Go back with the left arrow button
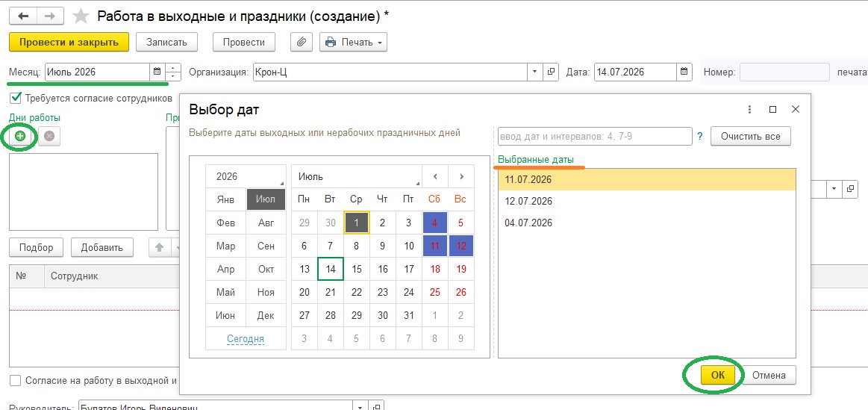The height and width of the screenshot is (410, 868). point(22,16)
